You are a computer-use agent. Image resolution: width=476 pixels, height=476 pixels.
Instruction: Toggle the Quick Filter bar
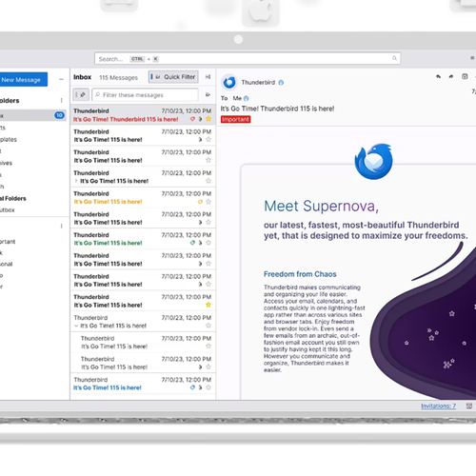coord(173,77)
